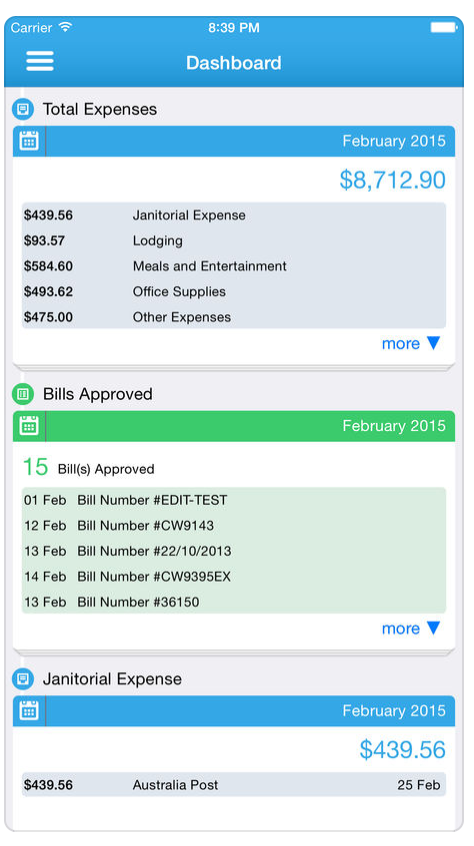Tap the $8,712.90 total amount
The image size is (474, 846).
(x=393, y=180)
